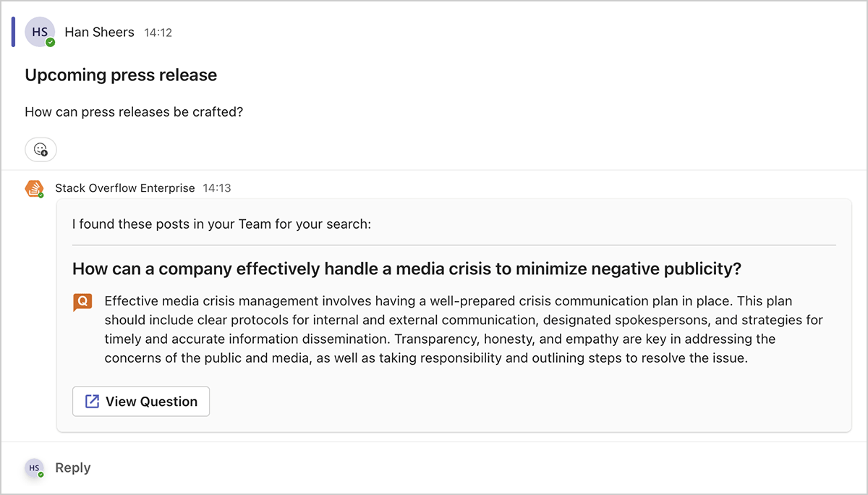Click the external-link icon in View Question
Image resolution: width=868 pixels, height=495 pixels.
(92, 402)
